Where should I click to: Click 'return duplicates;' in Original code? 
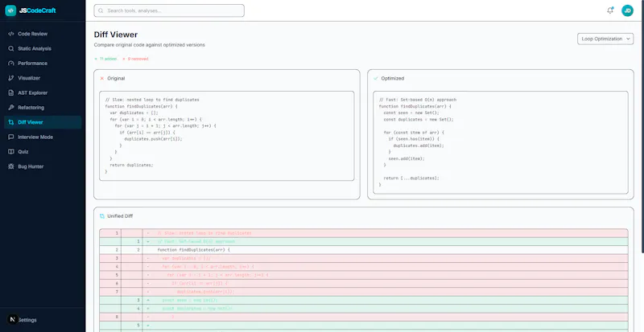[x=131, y=165]
